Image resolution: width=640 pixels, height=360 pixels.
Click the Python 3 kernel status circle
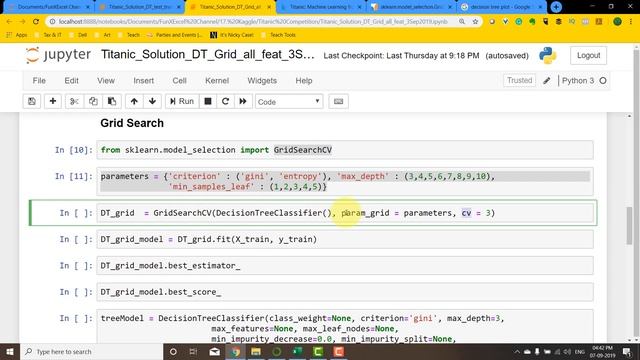click(603, 81)
